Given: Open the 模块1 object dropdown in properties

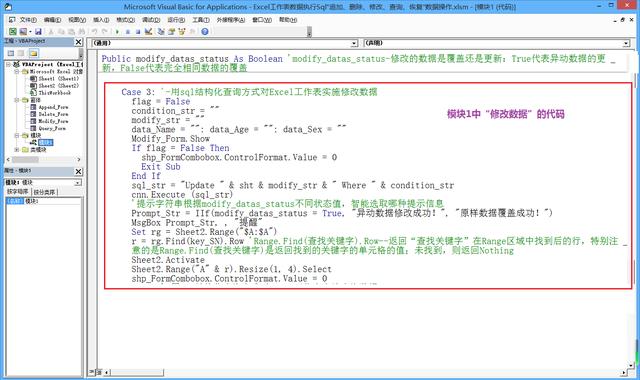Looking at the screenshot, I should [78, 183].
